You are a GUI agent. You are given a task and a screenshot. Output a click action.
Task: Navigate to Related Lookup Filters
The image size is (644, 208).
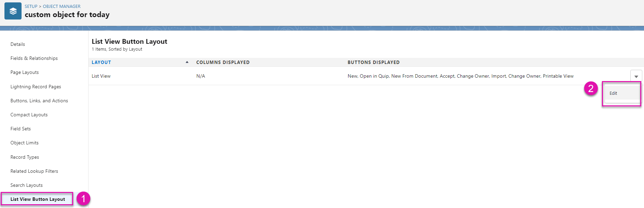[34, 171]
